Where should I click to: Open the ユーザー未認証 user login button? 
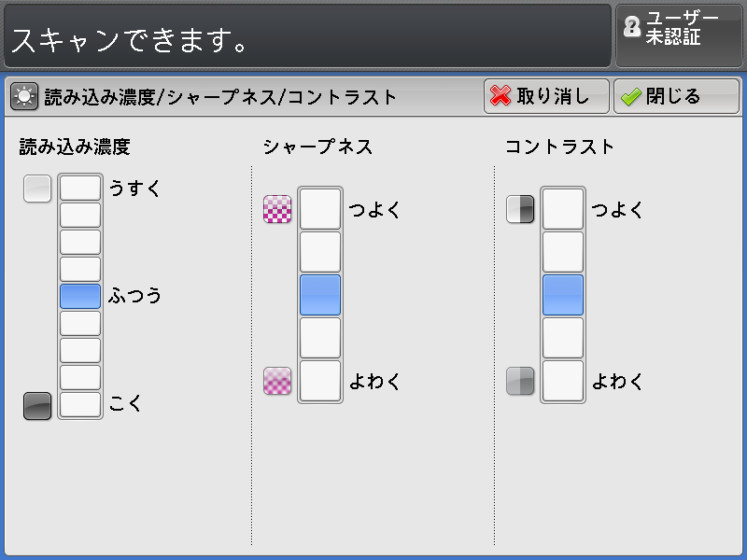pyautogui.click(x=679, y=35)
